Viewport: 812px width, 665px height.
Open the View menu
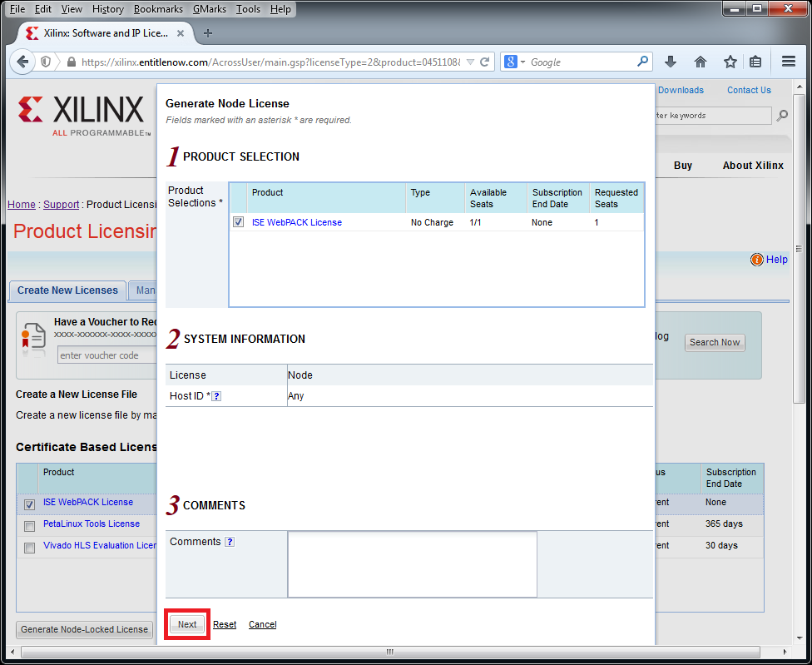[72, 9]
